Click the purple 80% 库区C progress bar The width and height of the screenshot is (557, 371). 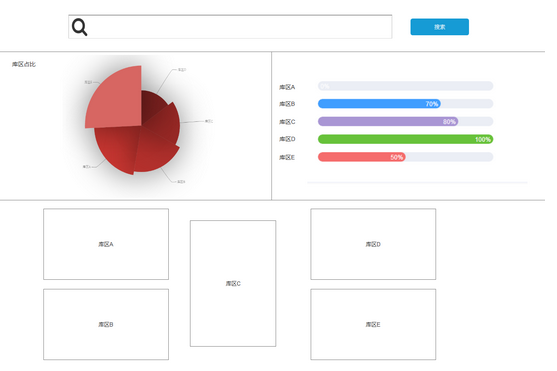pyautogui.click(x=405, y=122)
